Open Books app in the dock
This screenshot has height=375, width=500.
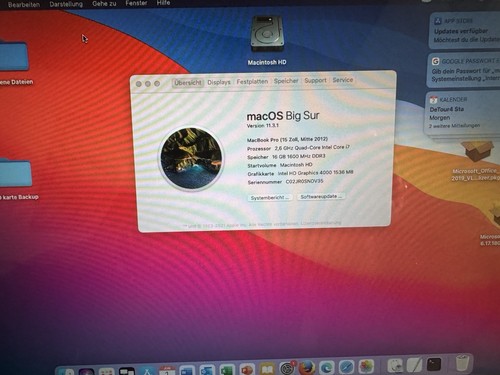coord(267,369)
